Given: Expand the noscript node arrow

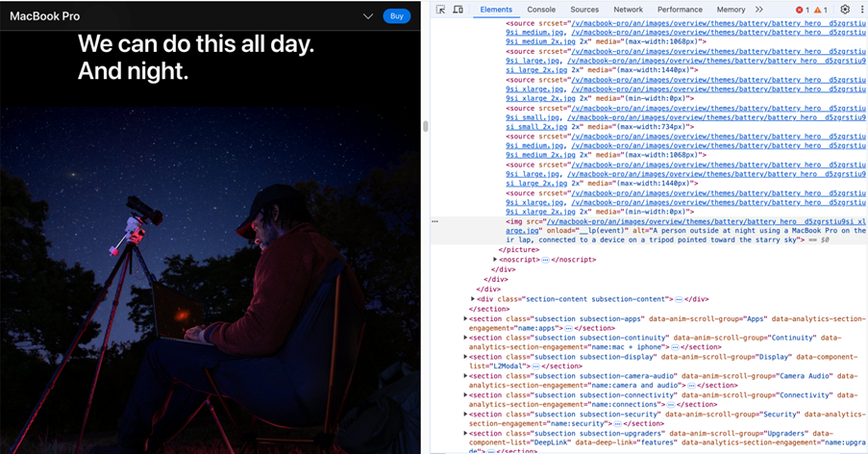Looking at the screenshot, I should (495, 259).
